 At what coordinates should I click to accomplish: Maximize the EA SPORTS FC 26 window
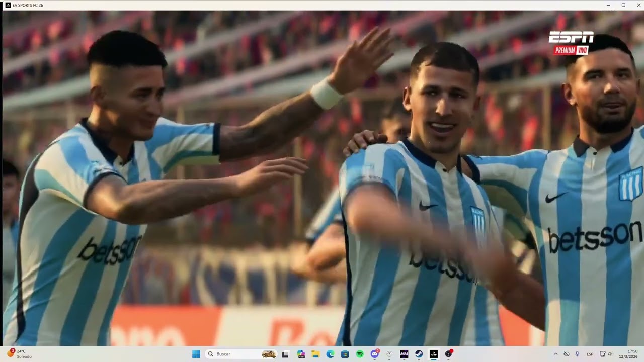[x=623, y=5]
